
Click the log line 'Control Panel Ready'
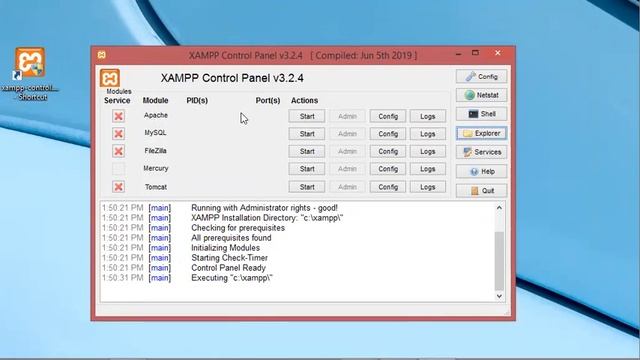click(x=228, y=268)
